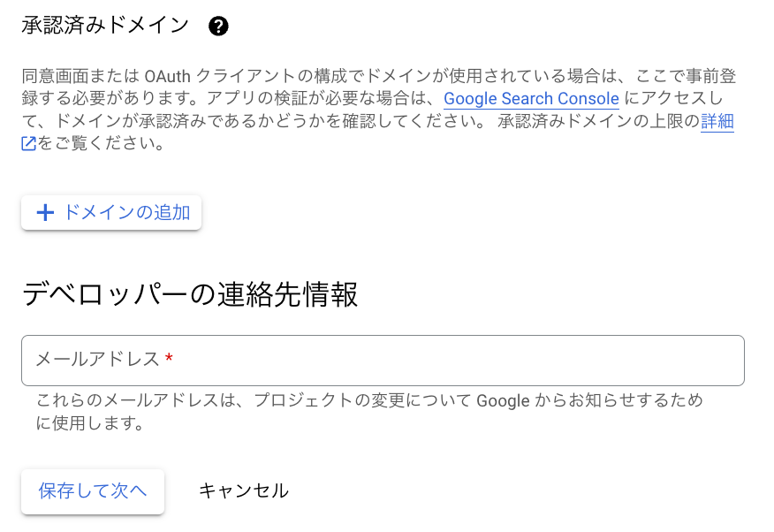
Task: Click the デベロッパーの連絡先情報 heading
Action: 190,294
